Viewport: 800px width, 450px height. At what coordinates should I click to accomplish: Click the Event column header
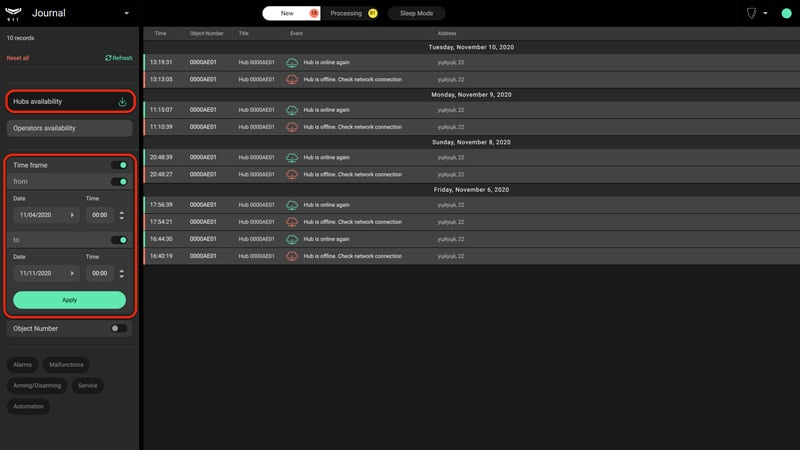tap(296, 33)
